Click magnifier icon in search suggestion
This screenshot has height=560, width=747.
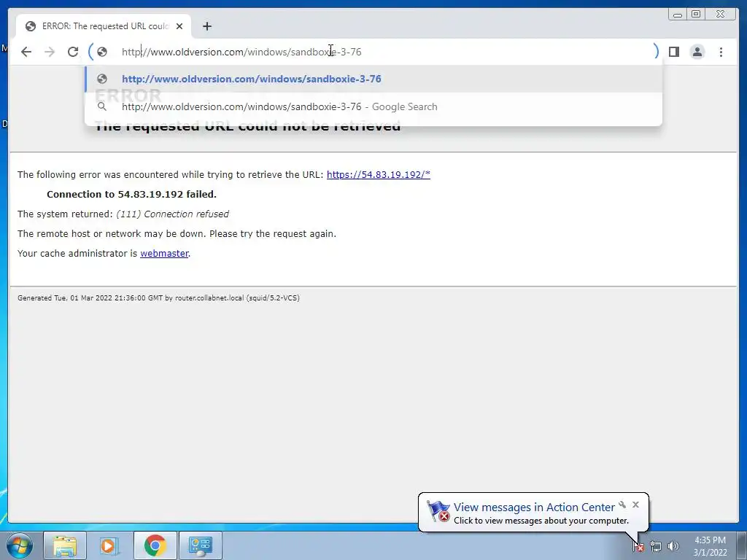(x=102, y=106)
